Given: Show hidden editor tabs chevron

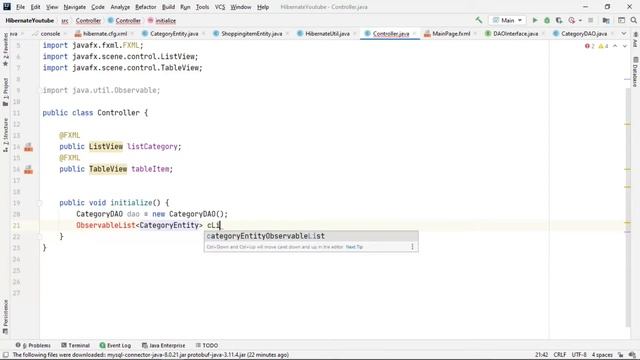Looking at the screenshot, I should click(x=624, y=33).
